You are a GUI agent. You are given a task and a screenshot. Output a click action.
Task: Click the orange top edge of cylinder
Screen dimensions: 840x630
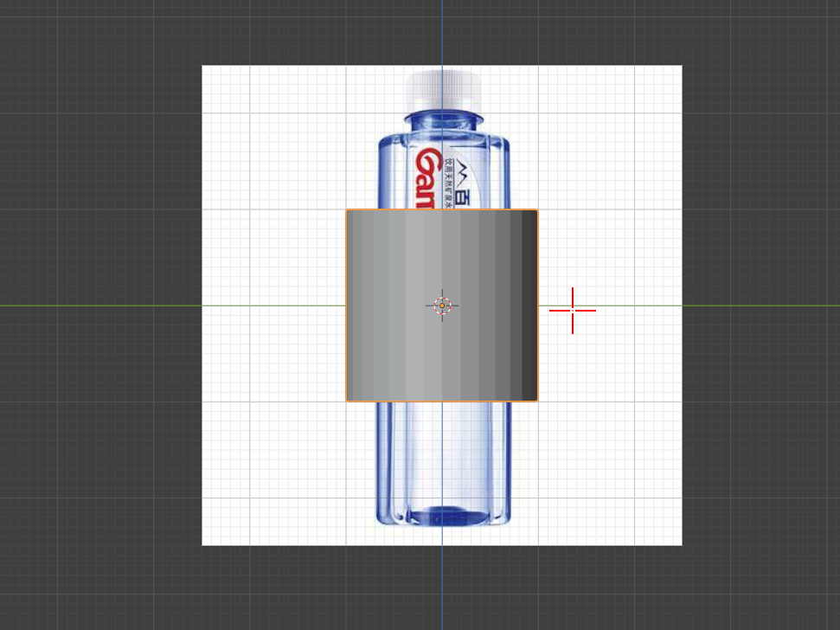442,209
